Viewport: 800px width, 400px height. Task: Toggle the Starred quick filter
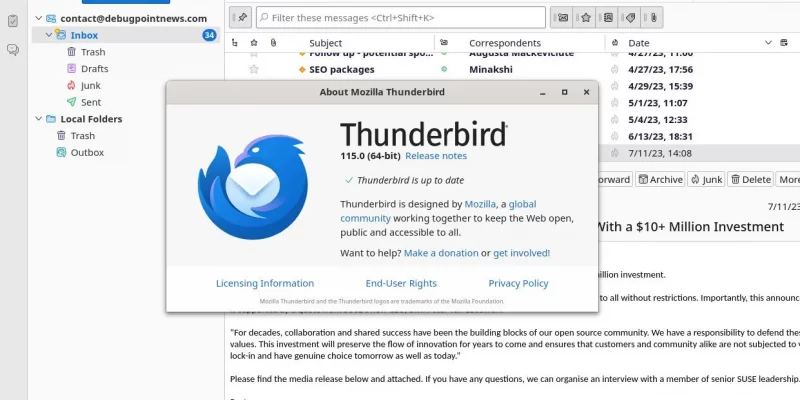[586, 18]
